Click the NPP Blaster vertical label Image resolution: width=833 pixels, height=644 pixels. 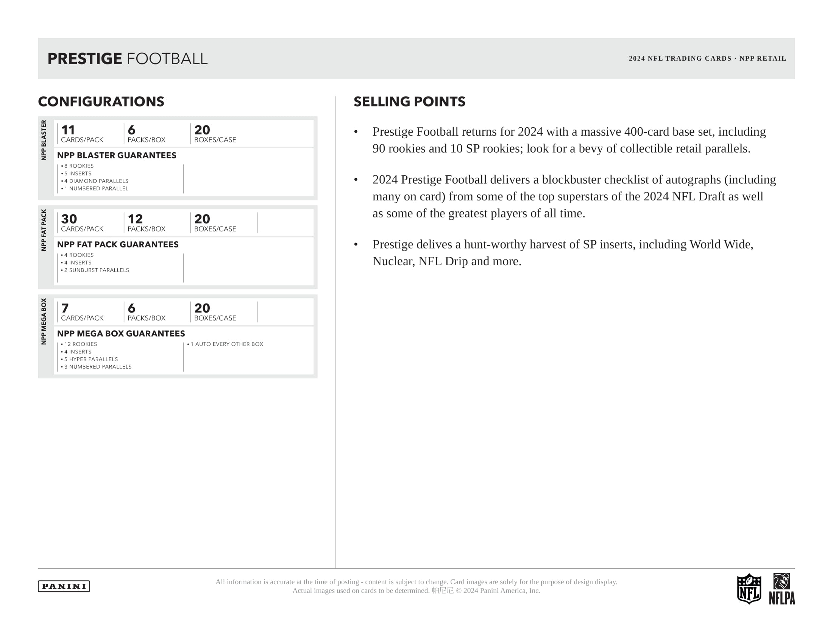(44, 140)
